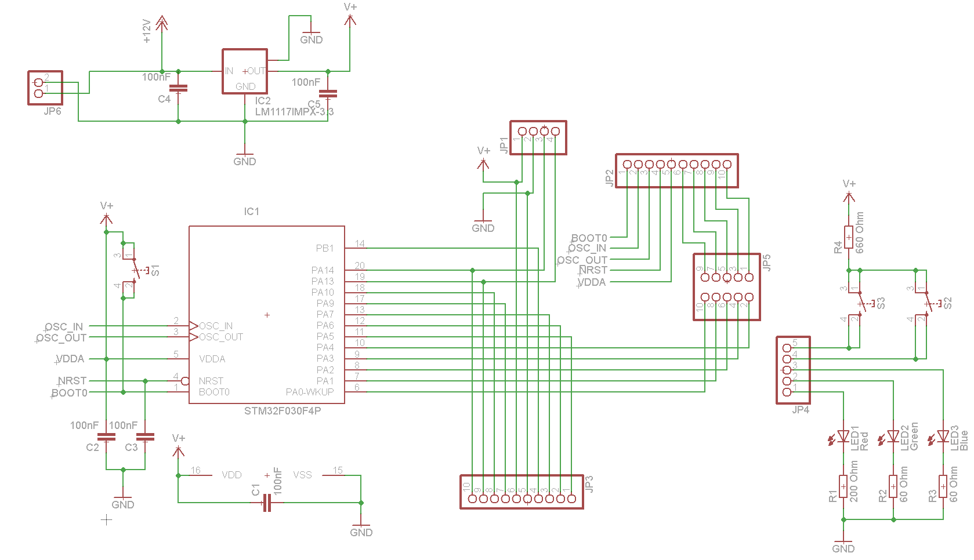Click the PB1 pin label on IC1

click(x=325, y=248)
